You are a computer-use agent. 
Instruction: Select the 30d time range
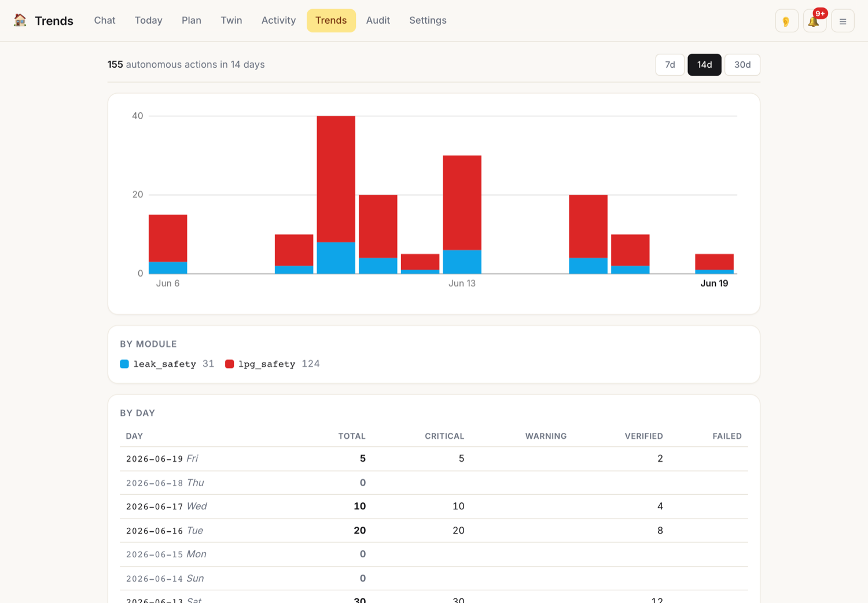click(742, 65)
